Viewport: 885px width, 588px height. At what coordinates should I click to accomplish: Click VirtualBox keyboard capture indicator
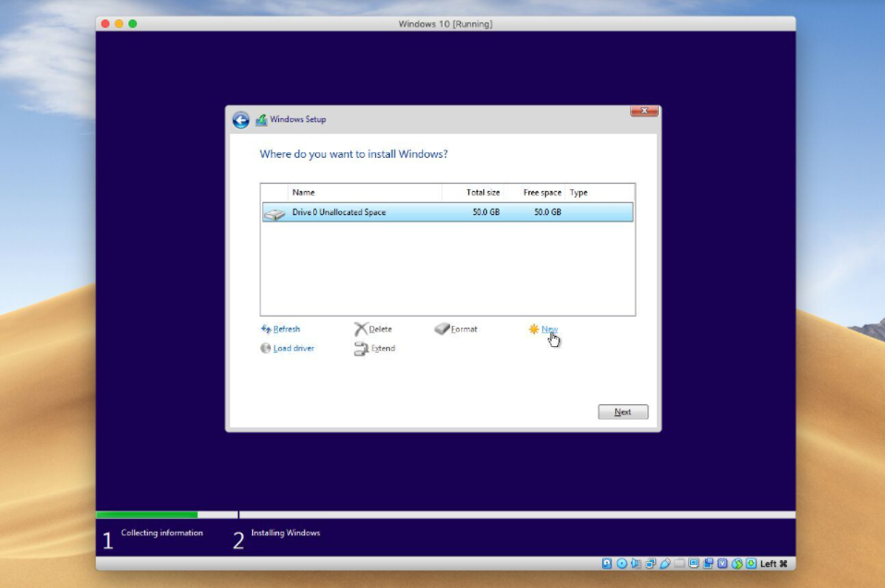[751, 563]
